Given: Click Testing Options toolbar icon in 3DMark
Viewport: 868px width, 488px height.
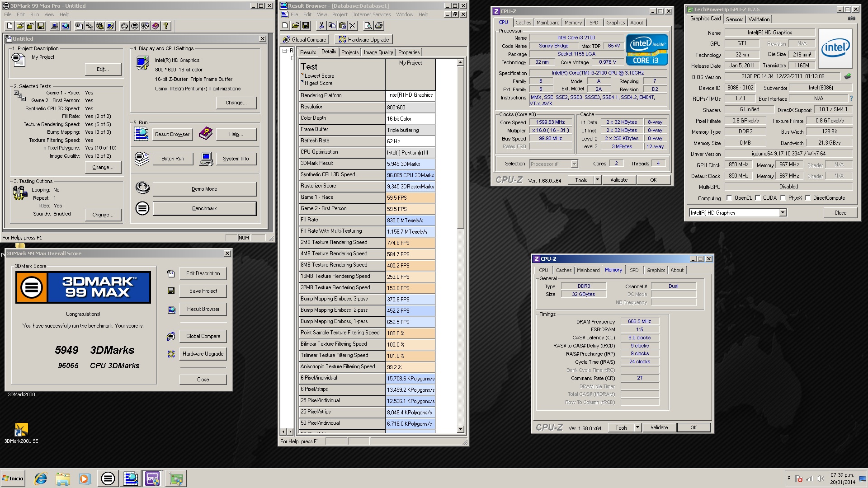Looking at the screenshot, I should pyautogui.click(x=100, y=26).
